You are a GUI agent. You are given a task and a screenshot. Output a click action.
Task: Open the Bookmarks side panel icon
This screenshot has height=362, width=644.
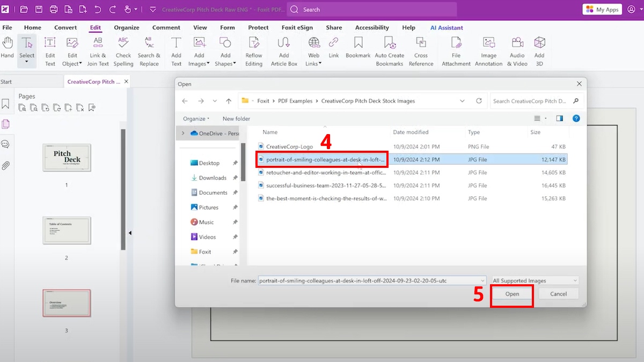click(x=5, y=104)
